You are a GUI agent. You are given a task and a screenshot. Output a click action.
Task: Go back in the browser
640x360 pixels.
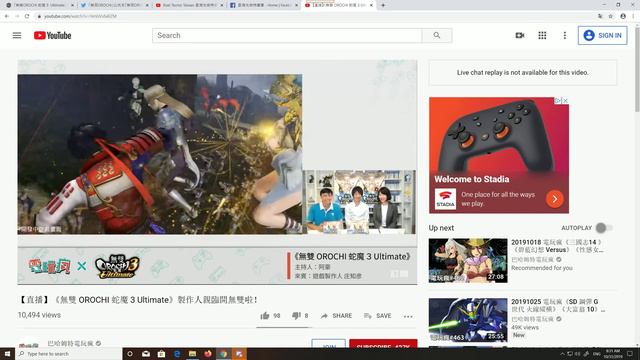[7, 16]
